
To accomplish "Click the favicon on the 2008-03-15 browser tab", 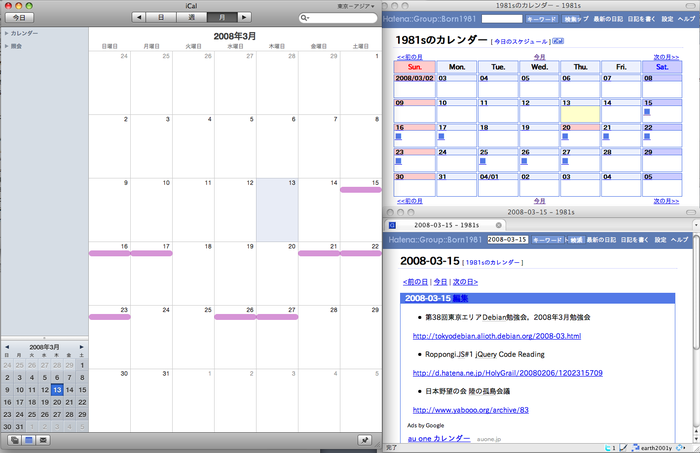I will (x=392, y=225).
